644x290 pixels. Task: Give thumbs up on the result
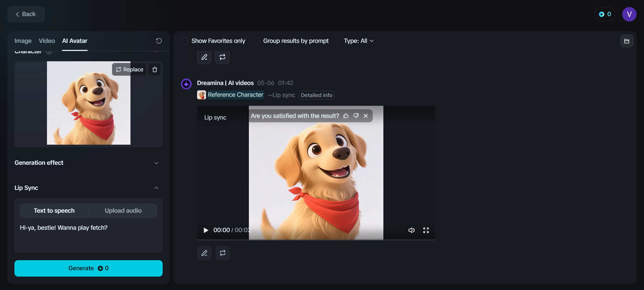click(x=346, y=116)
